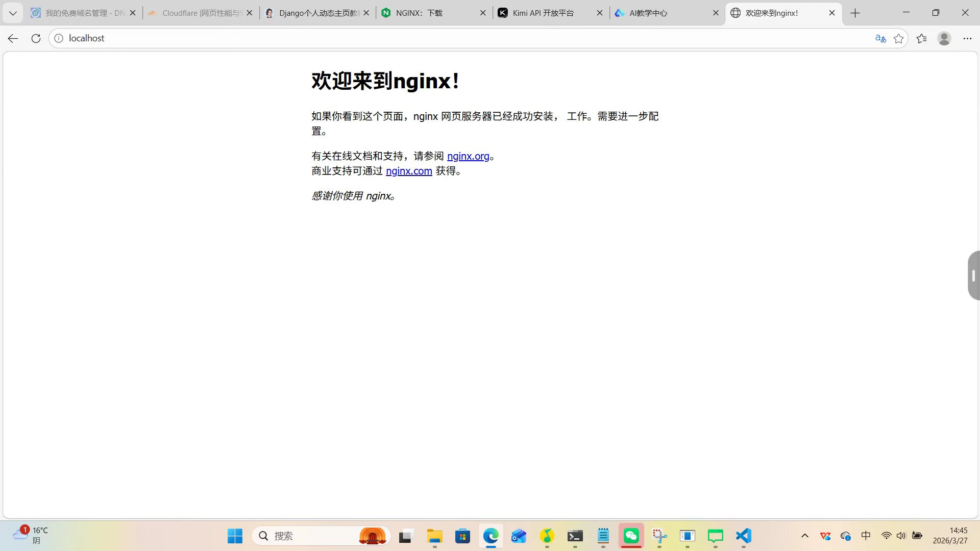Close the Django tab
Image resolution: width=980 pixels, height=551 pixels.
pos(366,13)
